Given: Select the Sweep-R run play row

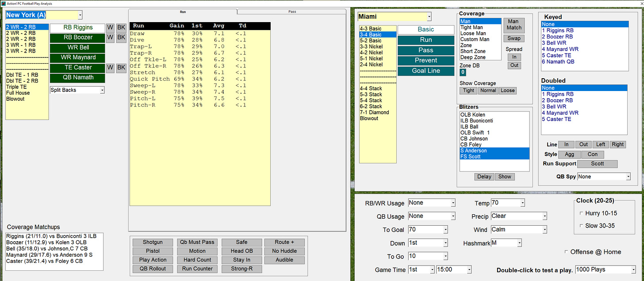Looking at the screenshot, I should tap(199, 92).
